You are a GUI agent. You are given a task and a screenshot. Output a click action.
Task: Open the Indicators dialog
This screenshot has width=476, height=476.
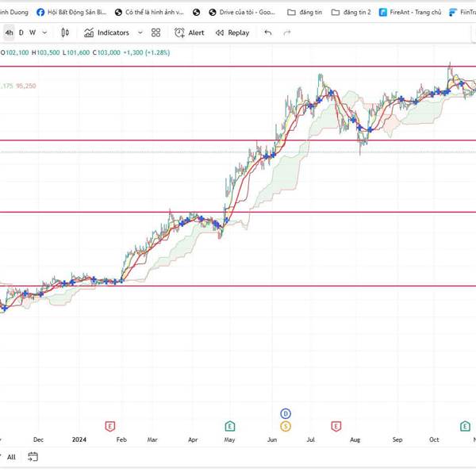[x=106, y=33]
